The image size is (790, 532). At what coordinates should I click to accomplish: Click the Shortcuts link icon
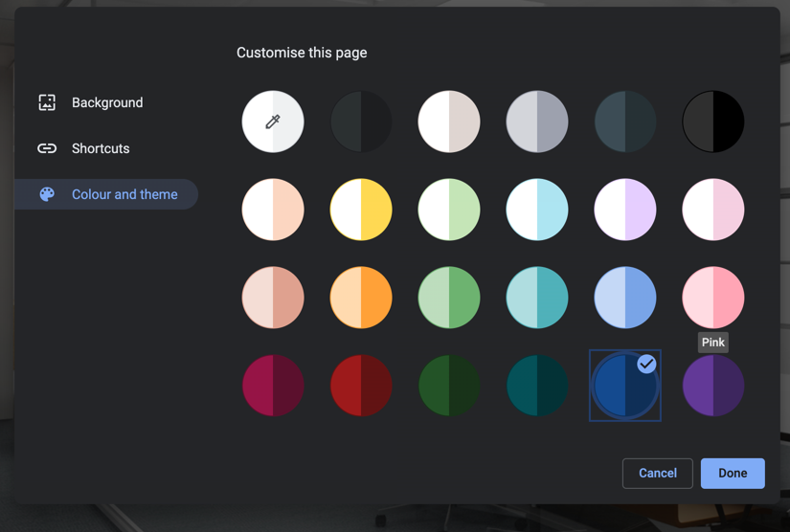click(47, 148)
